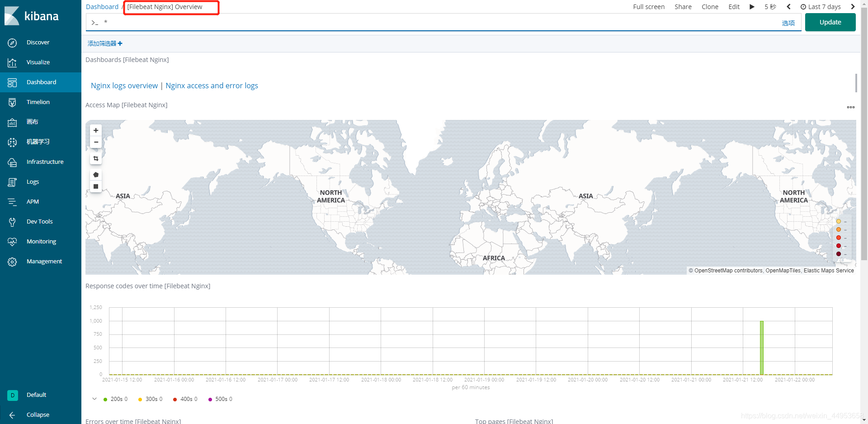Open the Canvas (画布) icon

[12, 122]
